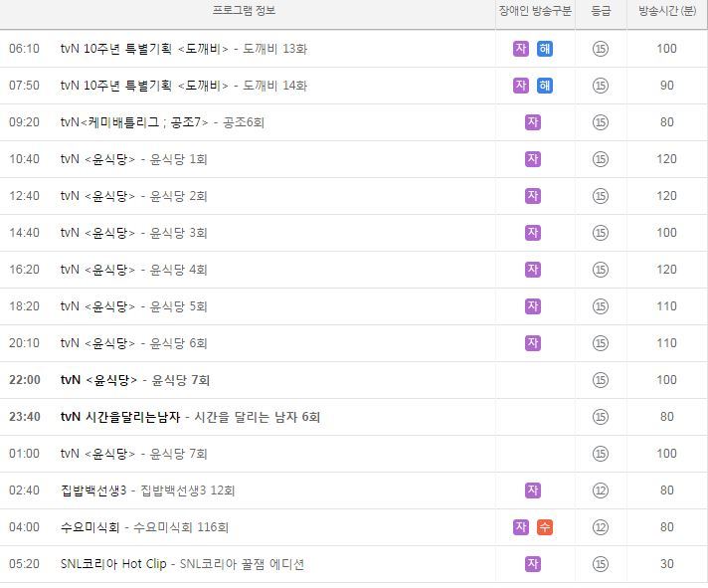
Task: Click the 자 subtitle icon for 윤식당 6회
Action: [x=533, y=343]
